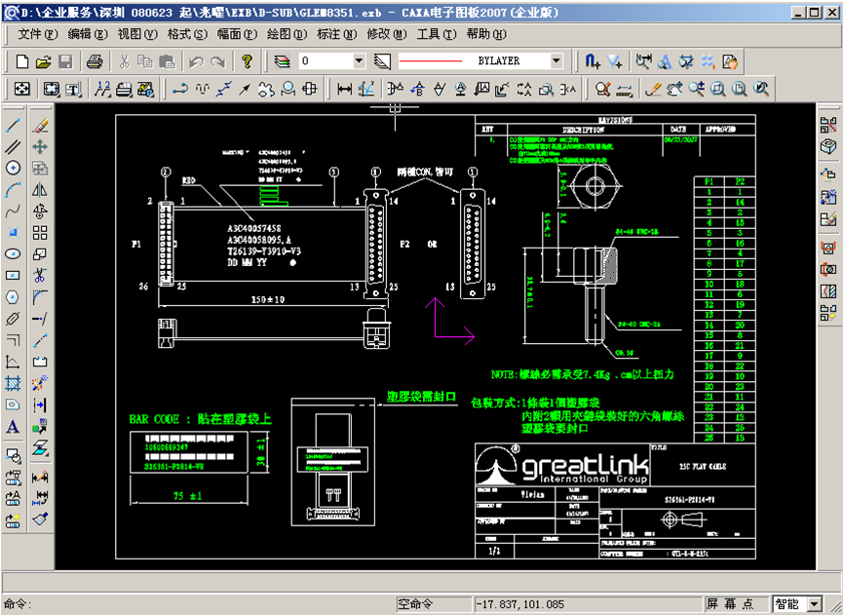This screenshot has height=616, width=844.
Task: Open the 标注(N) menu
Action: [337, 34]
